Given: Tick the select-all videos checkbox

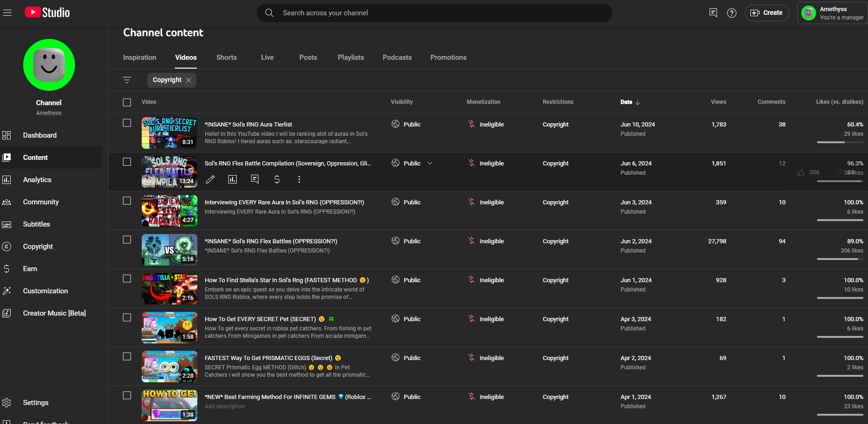Looking at the screenshot, I should pyautogui.click(x=127, y=102).
